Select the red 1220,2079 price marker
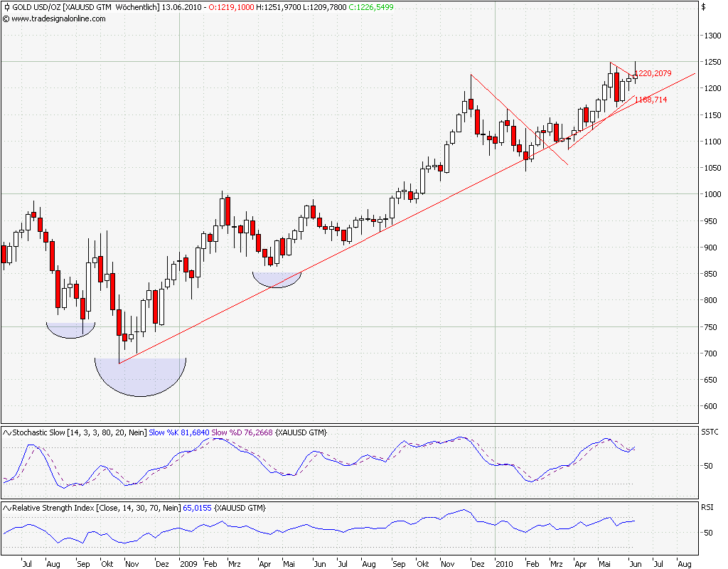The height and width of the screenshot is (569, 728). (x=655, y=73)
